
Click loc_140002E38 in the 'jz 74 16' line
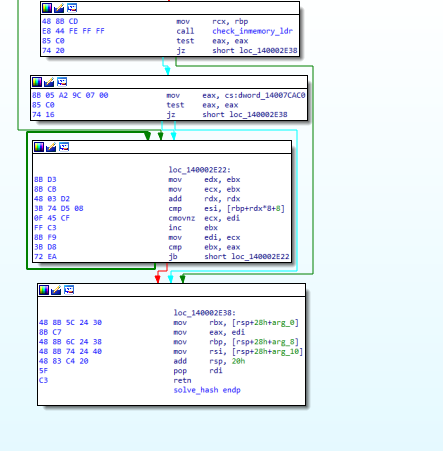(x=258, y=115)
